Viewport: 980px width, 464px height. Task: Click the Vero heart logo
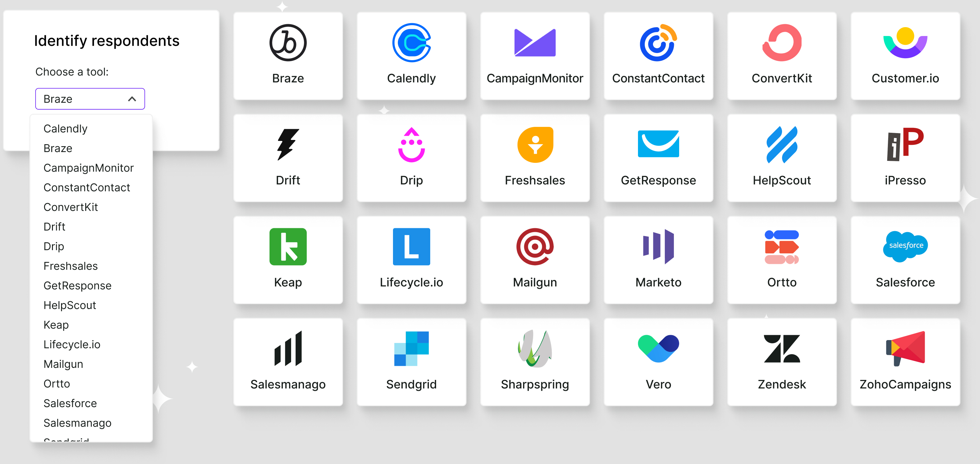coord(658,348)
